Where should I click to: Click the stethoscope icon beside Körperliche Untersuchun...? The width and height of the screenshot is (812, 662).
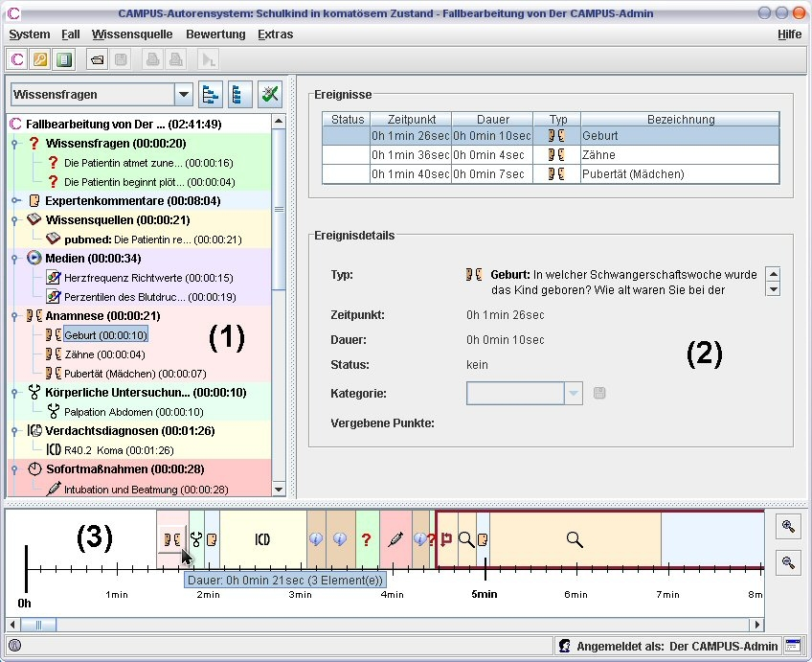click(x=34, y=392)
